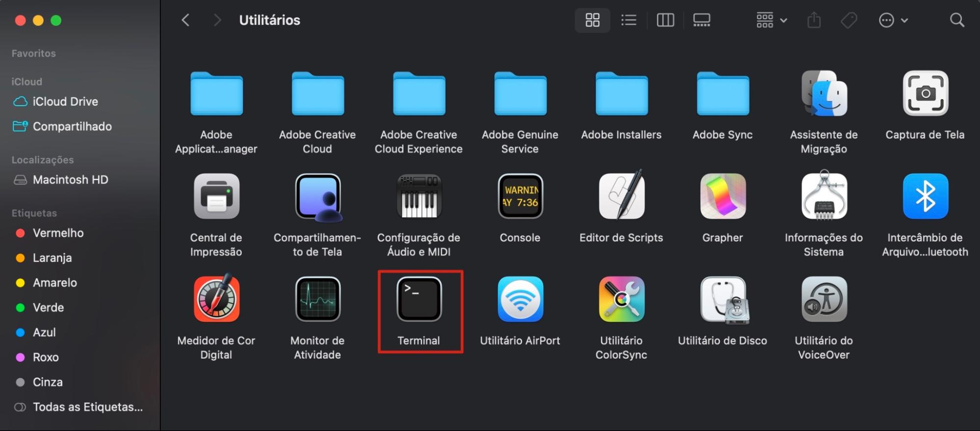Launch Captura de Tela
Image resolution: width=980 pixels, height=431 pixels.
point(926,94)
